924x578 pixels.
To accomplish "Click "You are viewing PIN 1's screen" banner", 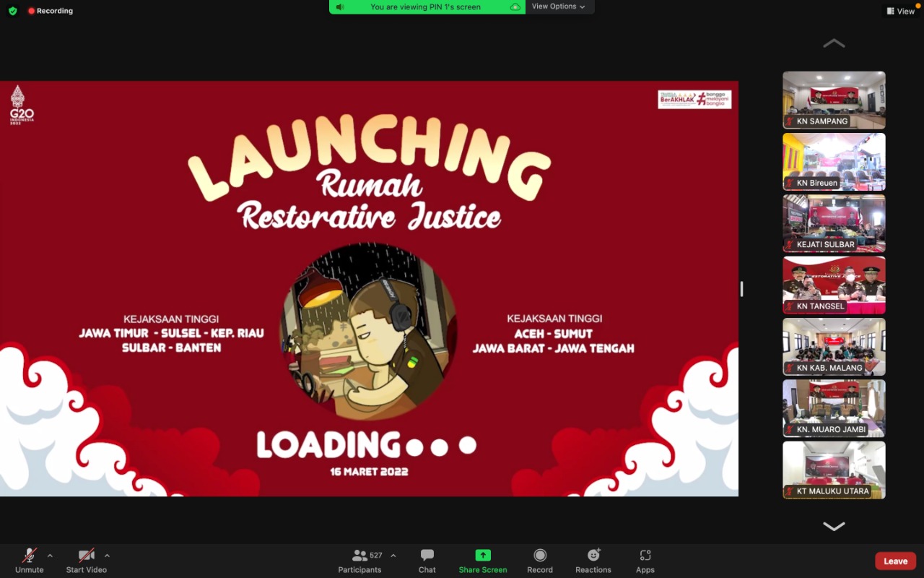I will pos(425,7).
